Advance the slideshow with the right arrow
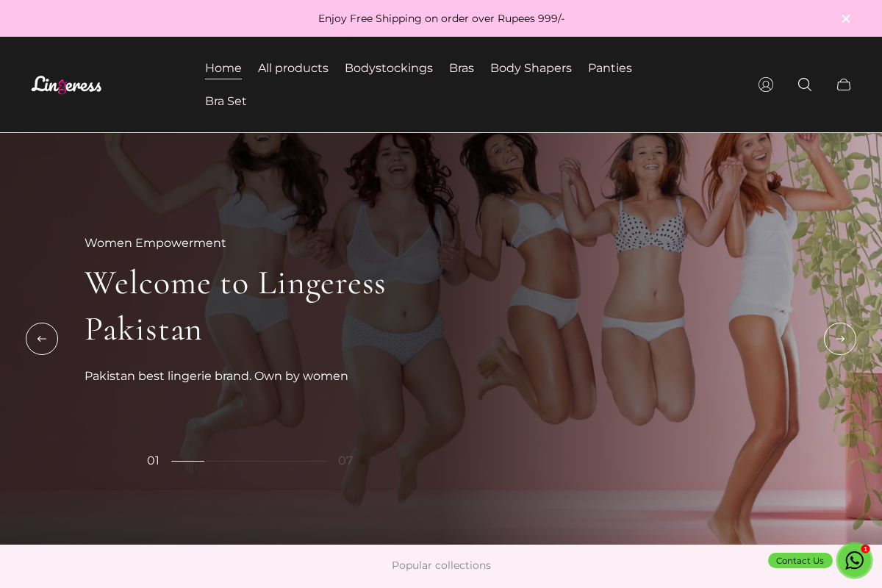 pos(840,339)
